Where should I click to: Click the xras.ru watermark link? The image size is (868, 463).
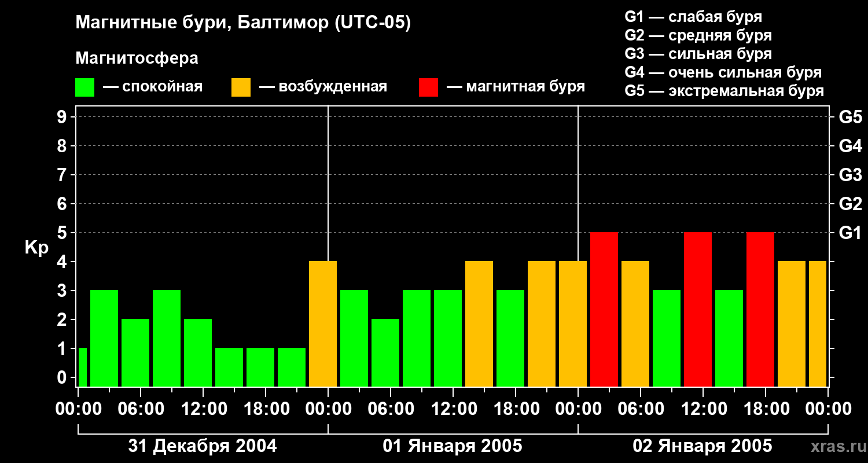[836, 446]
